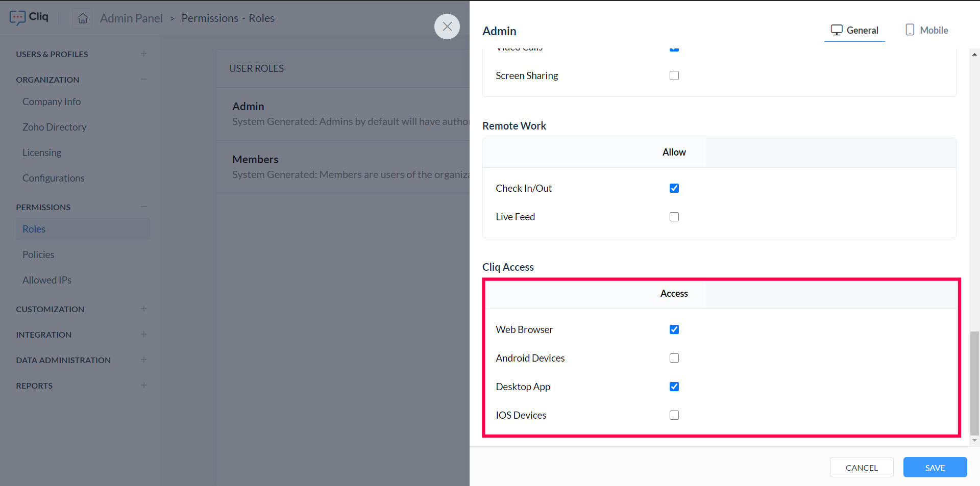Click the scrollbar up arrow
Screen dimensions: 980x486
974,54
